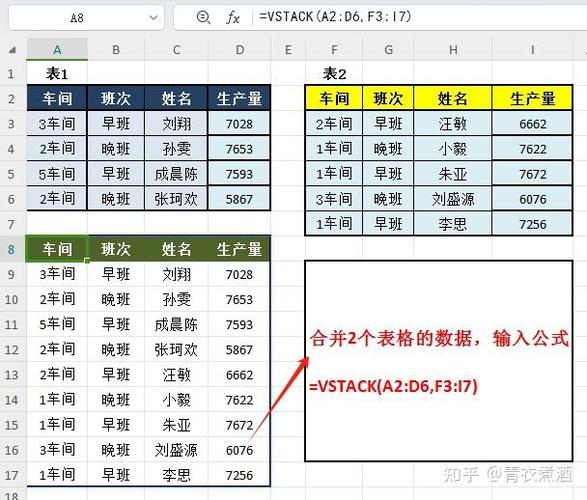587x500 pixels.
Task: Click the zoom magnifier icon in formula bar
Action: 203,17
